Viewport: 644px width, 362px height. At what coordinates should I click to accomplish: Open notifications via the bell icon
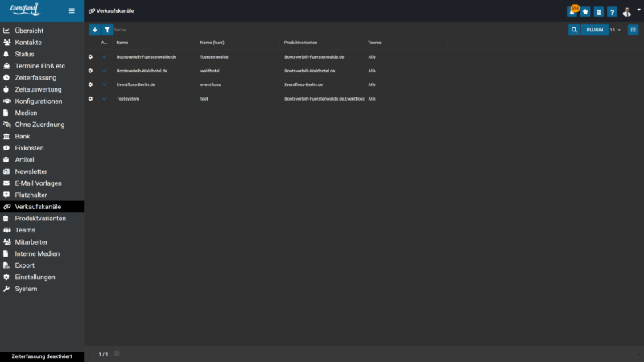click(x=572, y=12)
